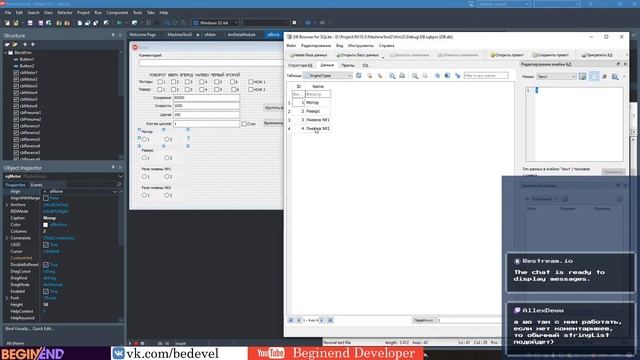Click the image view icon in cell editor

[x=583, y=76]
